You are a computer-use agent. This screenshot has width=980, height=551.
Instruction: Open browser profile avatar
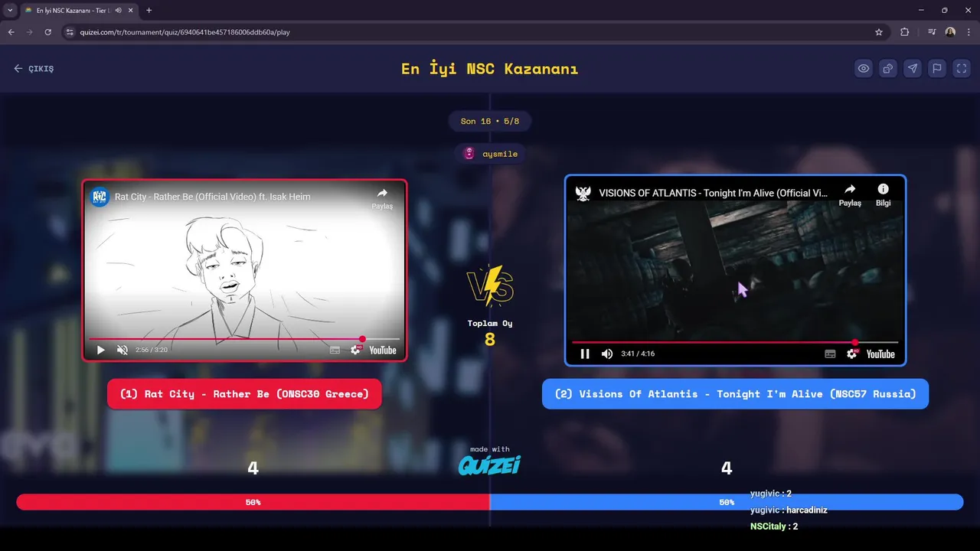[950, 32]
